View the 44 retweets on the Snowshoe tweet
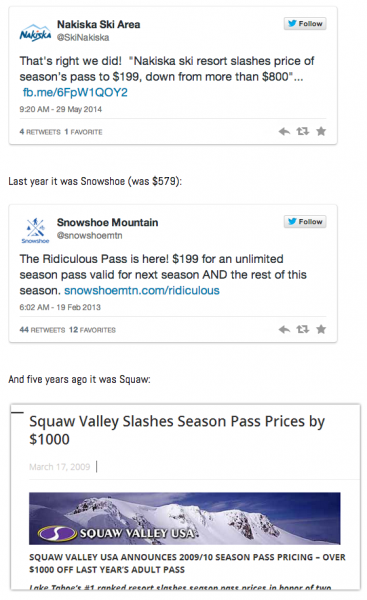This screenshot has width=367, height=600. click(42, 330)
